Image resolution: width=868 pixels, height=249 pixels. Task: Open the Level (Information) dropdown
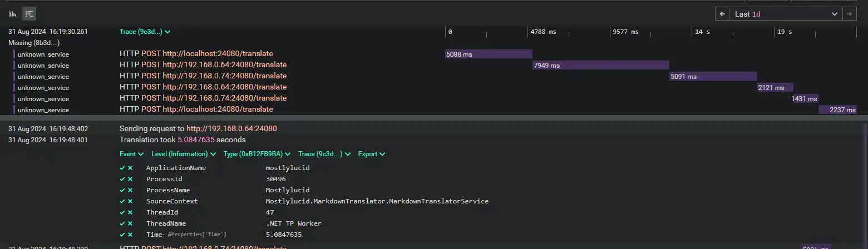[184, 154]
